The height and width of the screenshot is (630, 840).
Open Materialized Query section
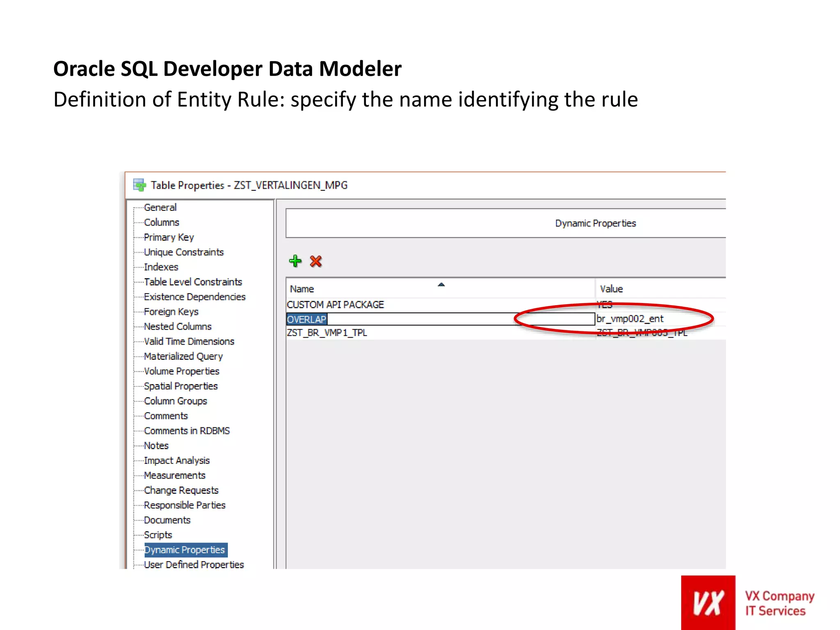(183, 356)
